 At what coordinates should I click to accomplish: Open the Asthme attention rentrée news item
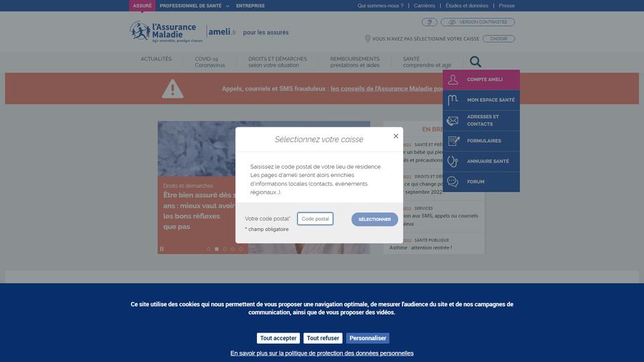coord(421,247)
